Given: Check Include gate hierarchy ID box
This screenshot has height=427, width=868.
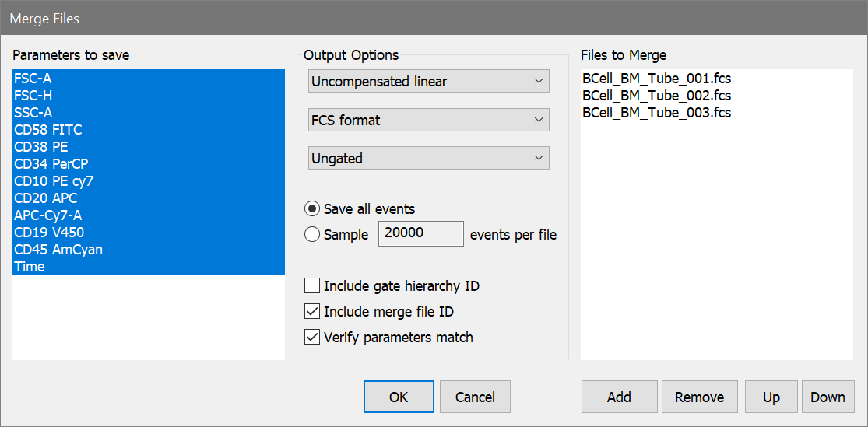Looking at the screenshot, I should [312, 286].
